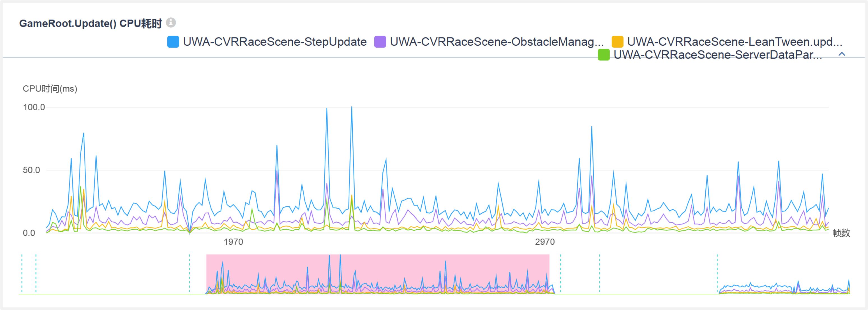Screen dimensions: 868x310
Task: Click the GameRoot.Update() CPU耗时 title
Action: click(90, 23)
